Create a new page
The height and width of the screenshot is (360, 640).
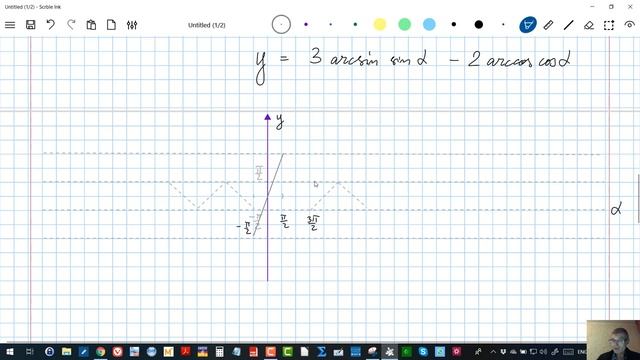(x=111, y=25)
